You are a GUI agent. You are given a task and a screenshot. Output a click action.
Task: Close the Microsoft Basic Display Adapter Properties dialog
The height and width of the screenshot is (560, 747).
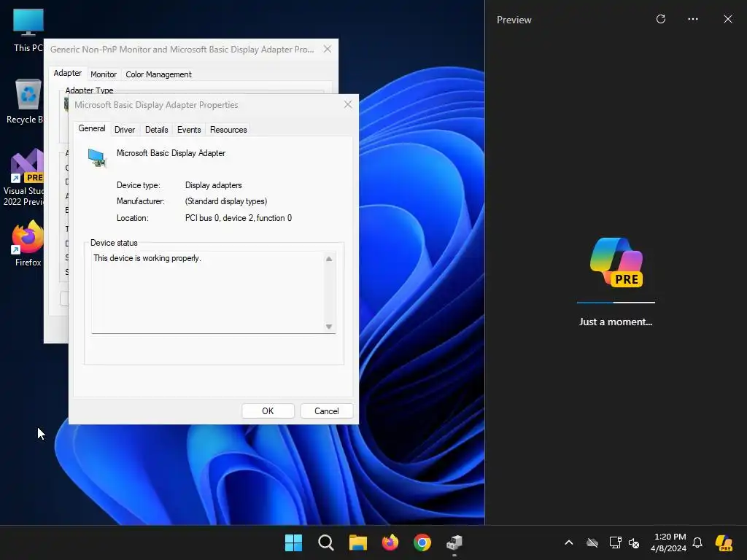(x=348, y=104)
